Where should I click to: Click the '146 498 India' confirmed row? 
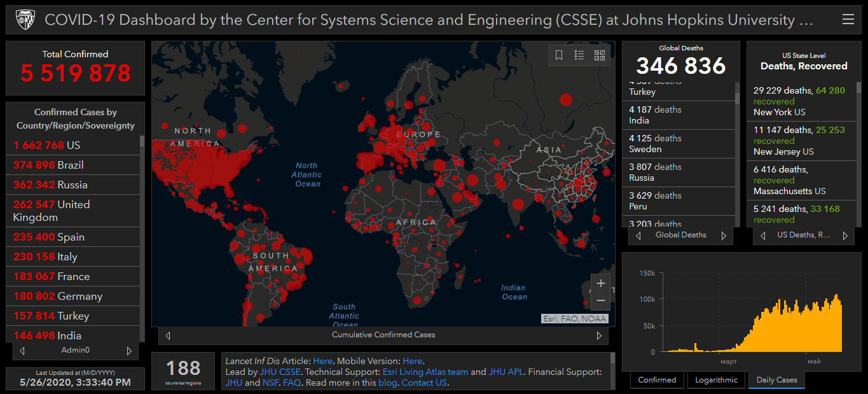point(73,334)
